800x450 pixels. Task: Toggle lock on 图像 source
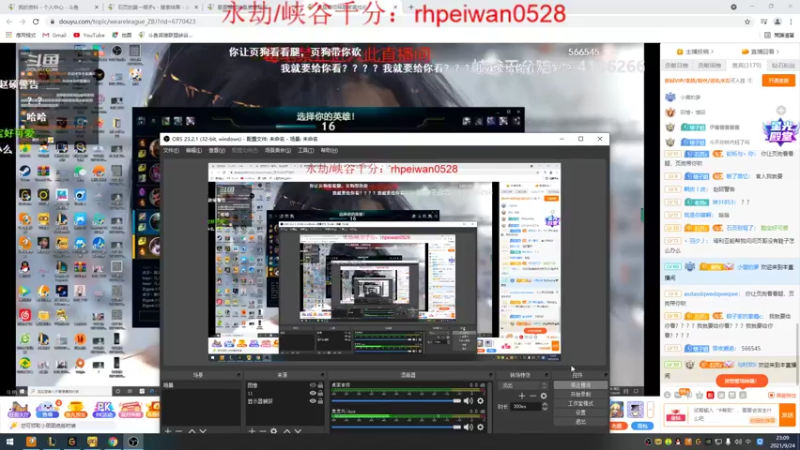tap(320, 385)
